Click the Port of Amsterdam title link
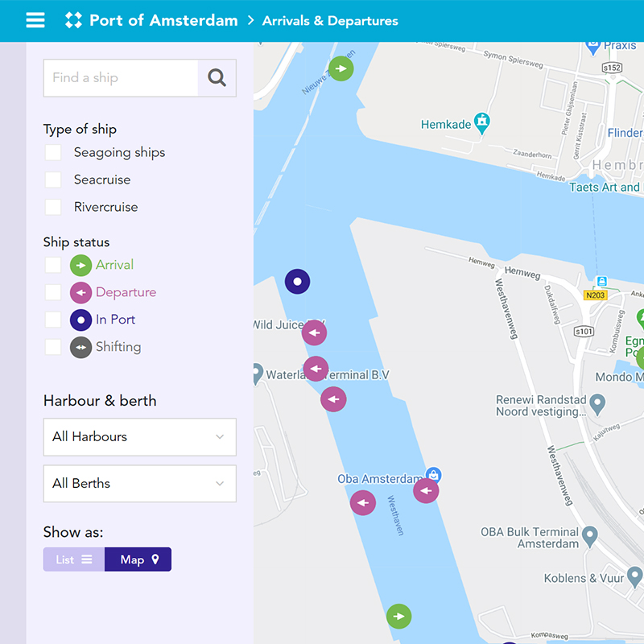 pyautogui.click(x=163, y=21)
